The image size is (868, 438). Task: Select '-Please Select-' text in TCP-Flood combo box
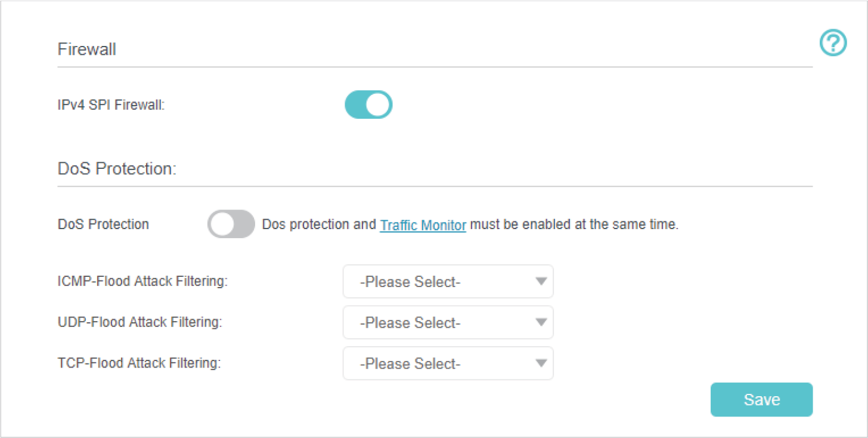click(x=410, y=364)
